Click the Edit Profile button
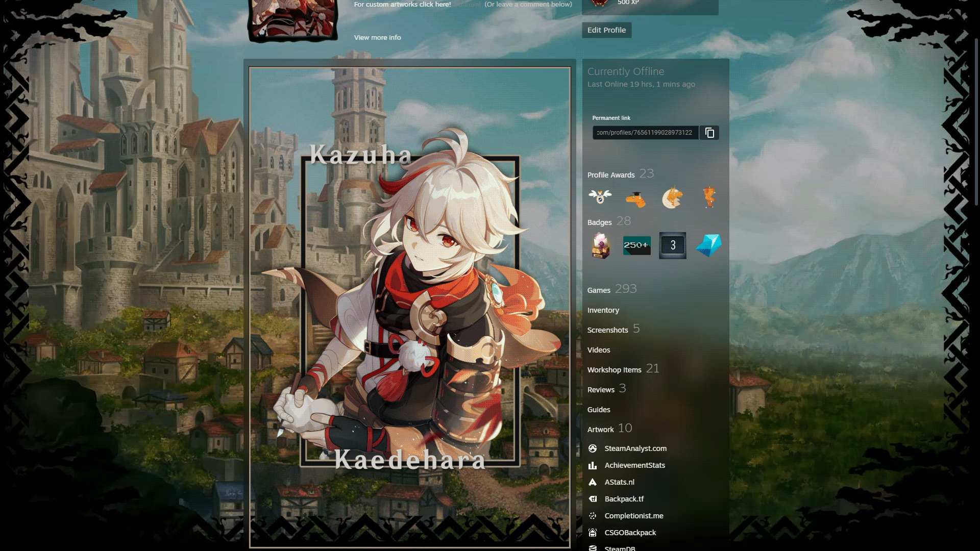This screenshot has height=551, width=980. coord(606,30)
